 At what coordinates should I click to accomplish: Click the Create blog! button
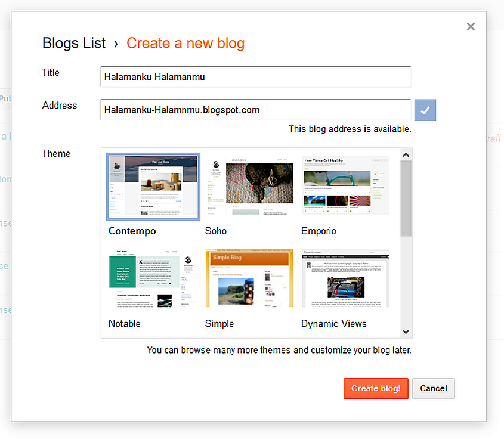click(x=376, y=388)
